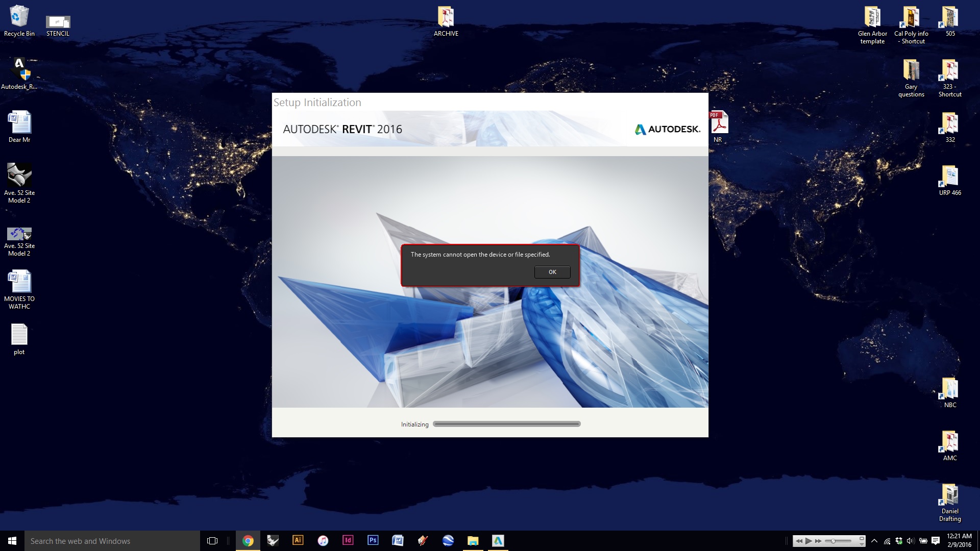
Task: Click the Autodesk logo in setup window
Action: [x=668, y=129]
